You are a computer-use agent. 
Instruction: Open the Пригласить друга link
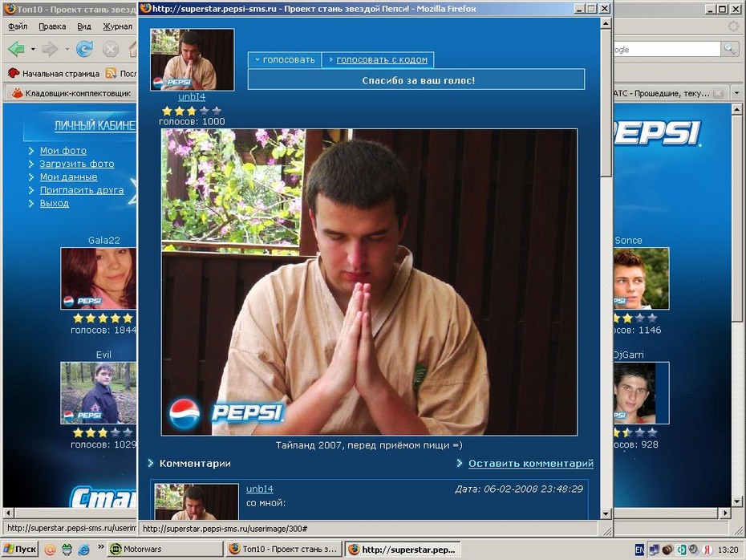click(x=81, y=190)
